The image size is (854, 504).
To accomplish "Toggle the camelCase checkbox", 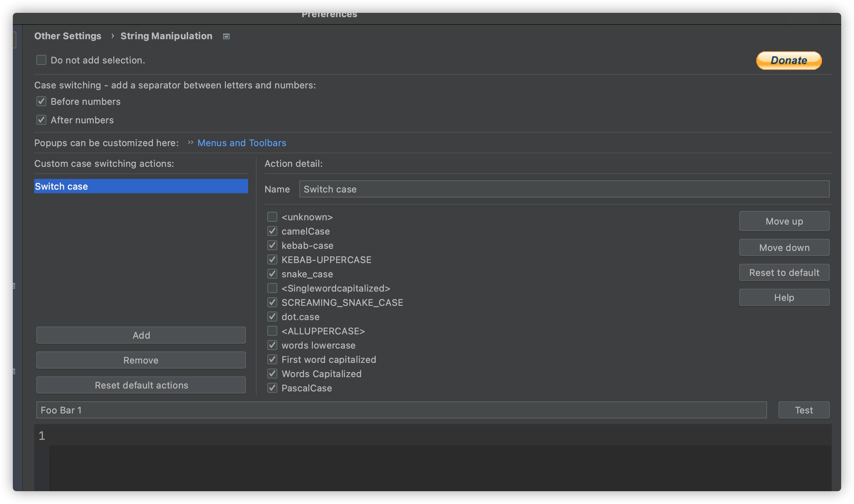I will [x=272, y=231].
